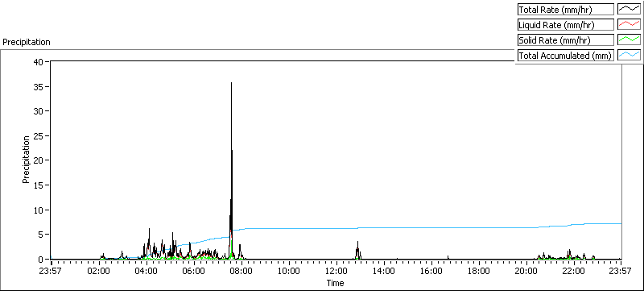Screen dimensions: 644x291
Task: Select the 10:00 x-axis time label
Action: pos(289,271)
